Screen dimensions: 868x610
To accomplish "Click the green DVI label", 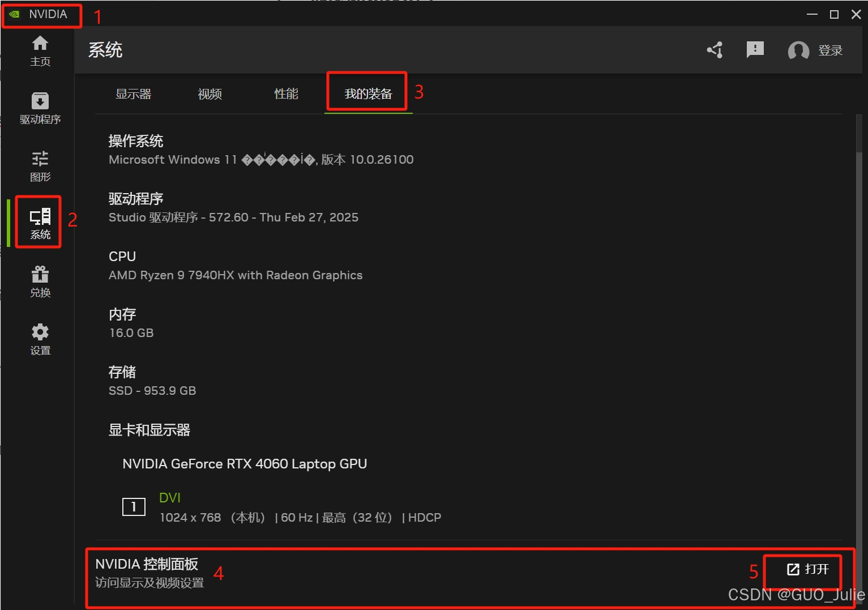I will pyautogui.click(x=170, y=498).
